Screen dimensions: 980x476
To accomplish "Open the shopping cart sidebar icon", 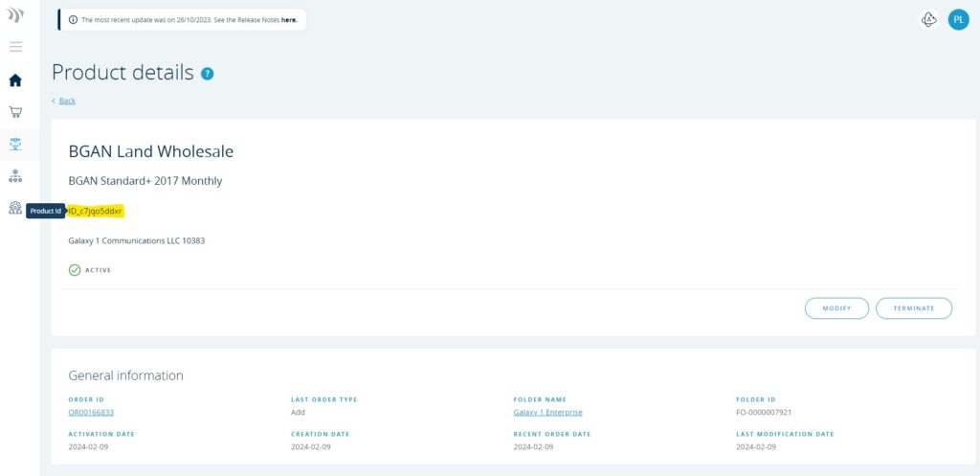I will [15, 112].
